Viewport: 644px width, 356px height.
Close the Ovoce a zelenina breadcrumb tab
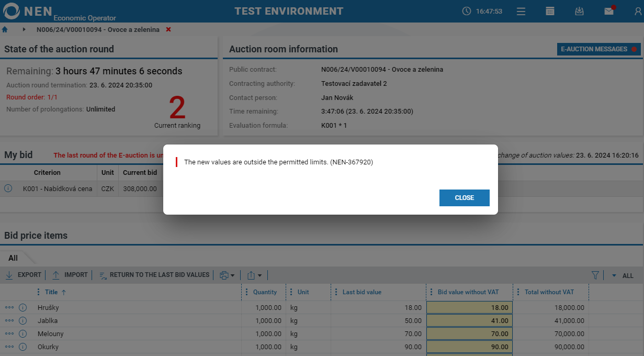(168, 30)
